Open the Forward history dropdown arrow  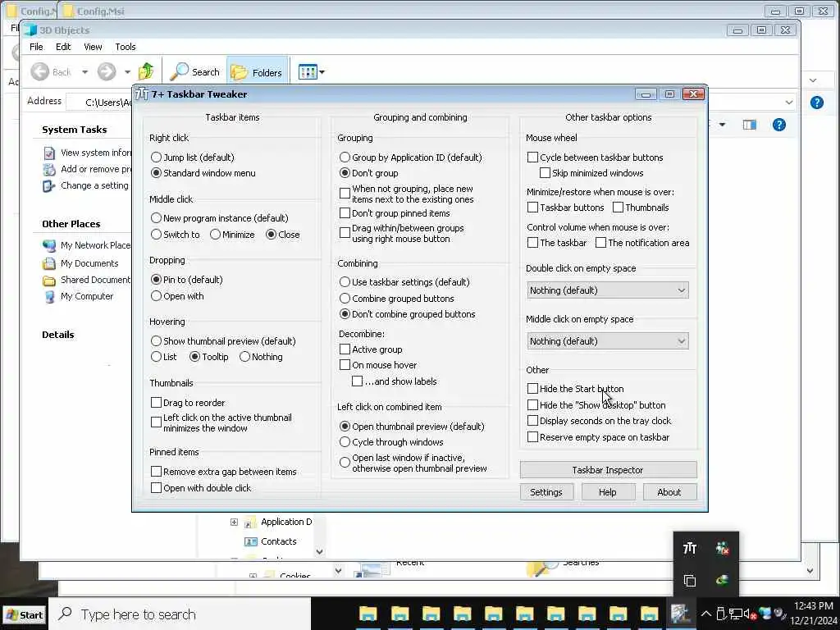click(x=127, y=72)
